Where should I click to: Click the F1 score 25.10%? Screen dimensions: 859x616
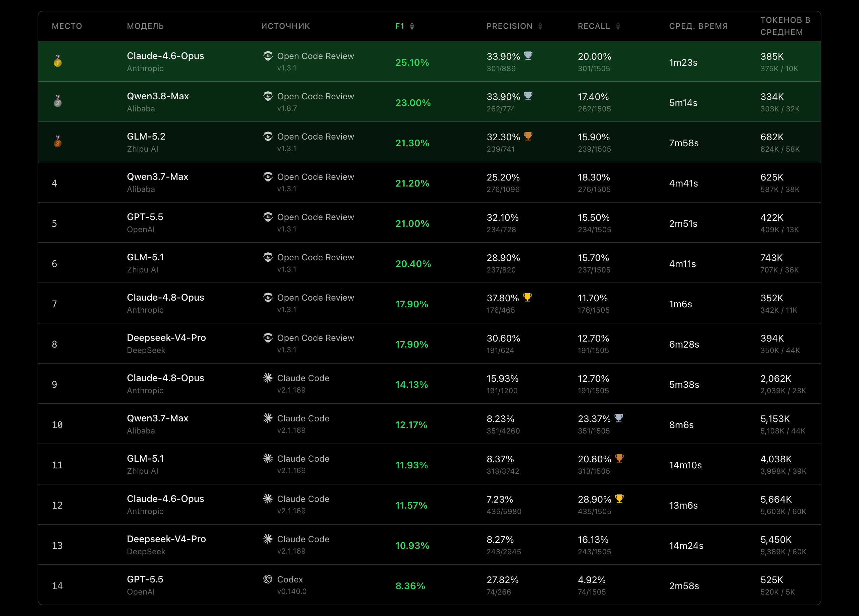click(x=412, y=62)
